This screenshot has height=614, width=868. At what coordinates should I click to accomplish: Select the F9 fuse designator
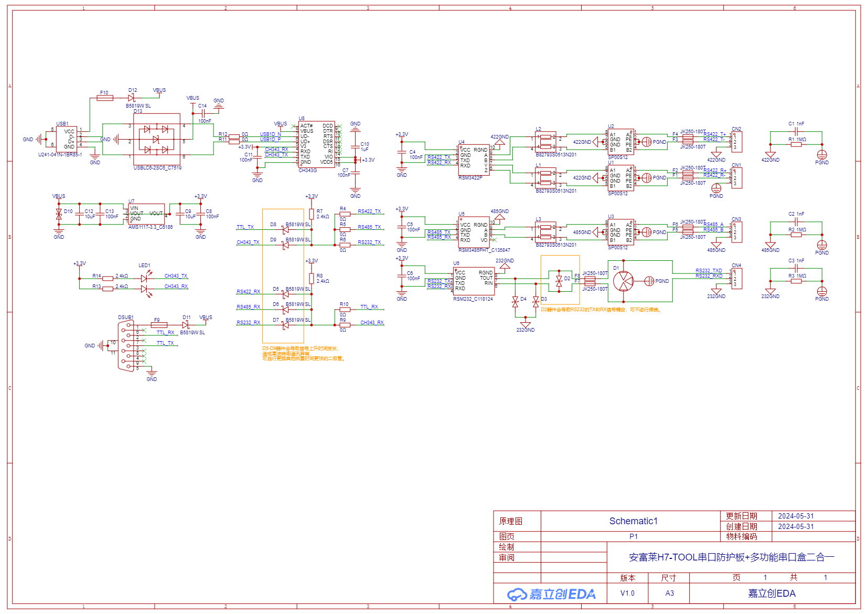pyautogui.click(x=157, y=320)
